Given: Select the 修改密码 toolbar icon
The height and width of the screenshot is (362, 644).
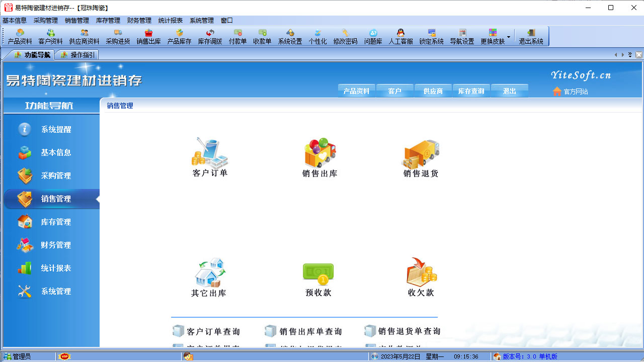Looking at the screenshot, I should 345,36.
